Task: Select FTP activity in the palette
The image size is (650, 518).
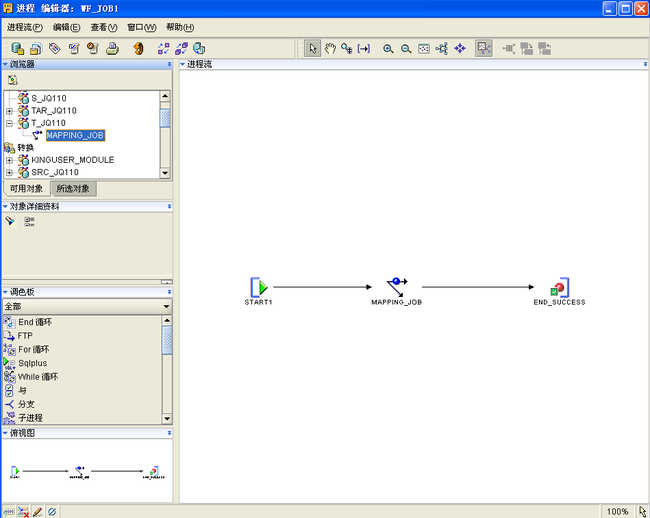Action: (25, 336)
